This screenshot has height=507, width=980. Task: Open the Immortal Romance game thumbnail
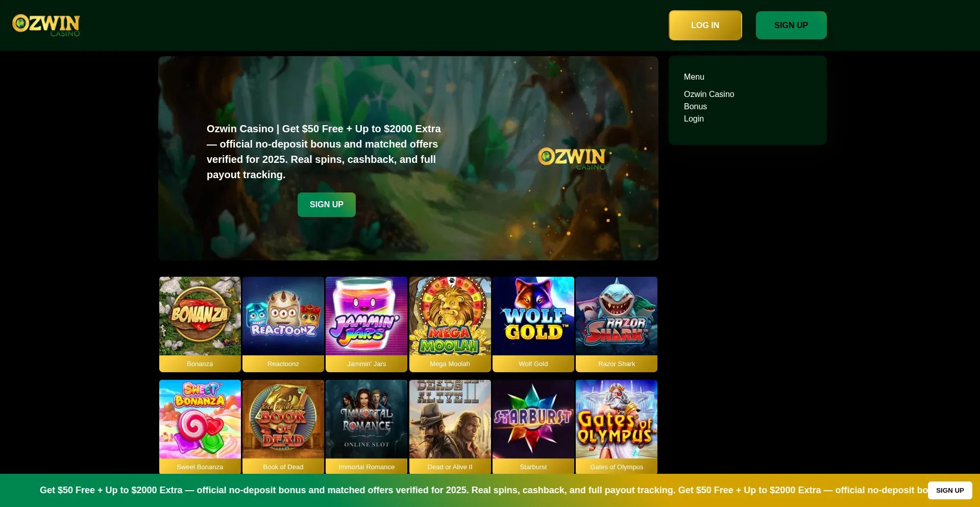[x=366, y=419]
